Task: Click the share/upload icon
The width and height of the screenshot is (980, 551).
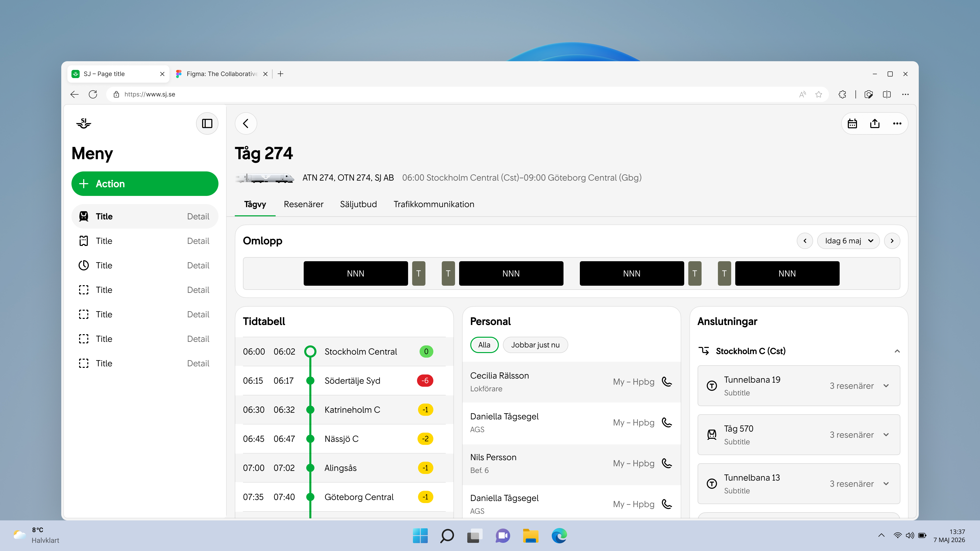Action: click(875, 123)
